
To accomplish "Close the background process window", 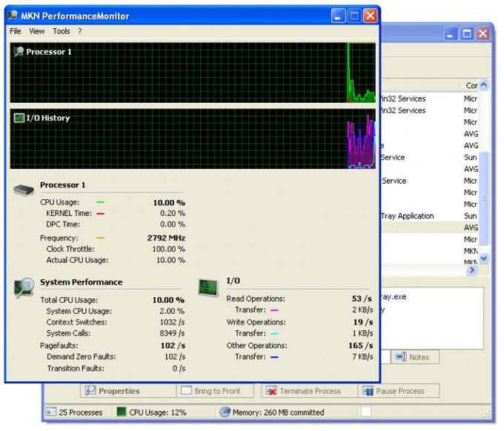I will point(483,33).
